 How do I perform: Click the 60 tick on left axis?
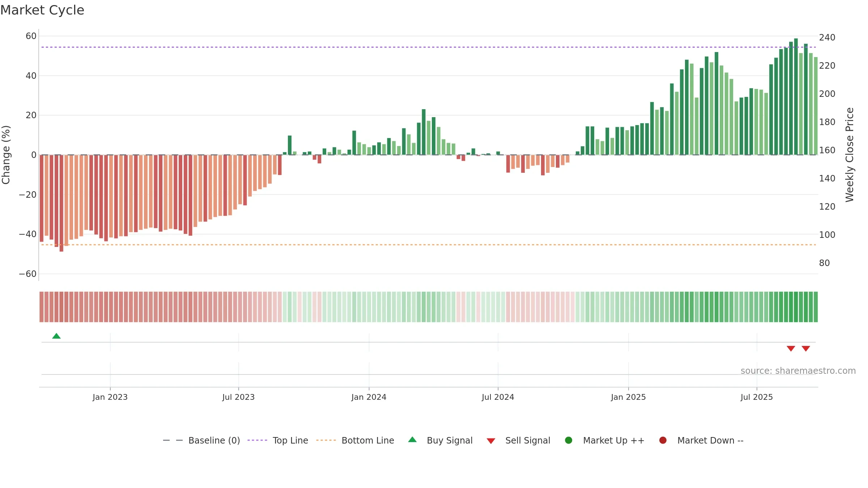point(31,36)
